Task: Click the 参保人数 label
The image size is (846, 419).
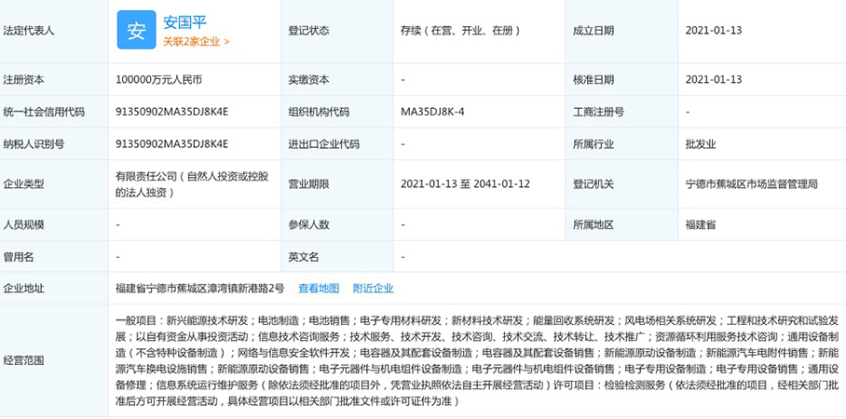Action: [309, 224]
